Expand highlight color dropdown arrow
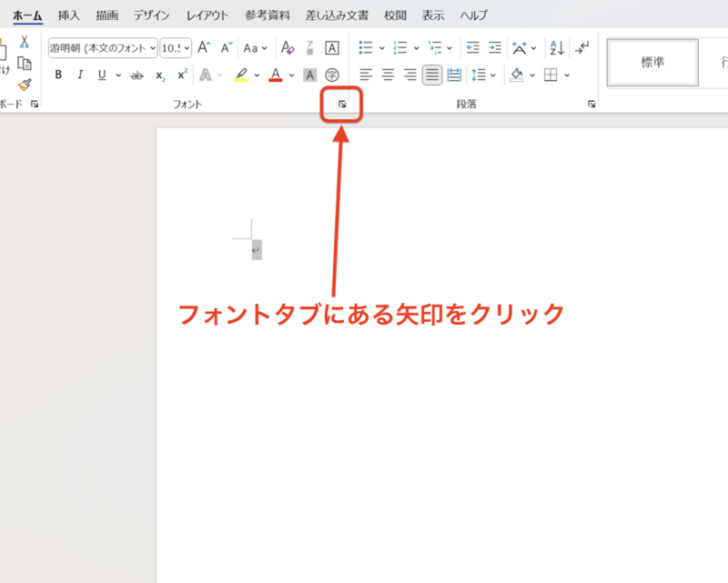Screen dimensions: 728x583 tap(257, 75)
